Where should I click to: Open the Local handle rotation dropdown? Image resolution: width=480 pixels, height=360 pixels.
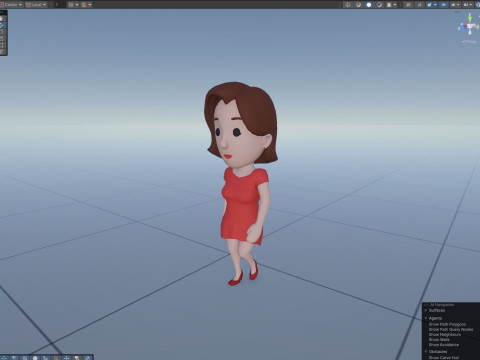(36, 5)
